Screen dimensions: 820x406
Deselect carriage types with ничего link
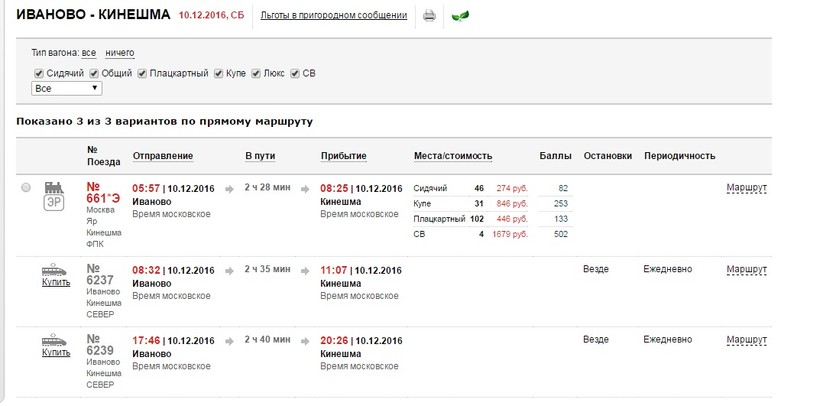[119, 53]
